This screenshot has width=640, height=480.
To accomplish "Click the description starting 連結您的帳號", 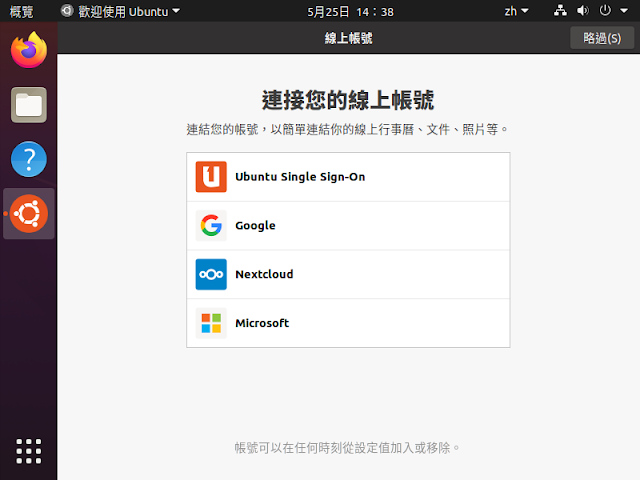I will click(x=347, y=129).
